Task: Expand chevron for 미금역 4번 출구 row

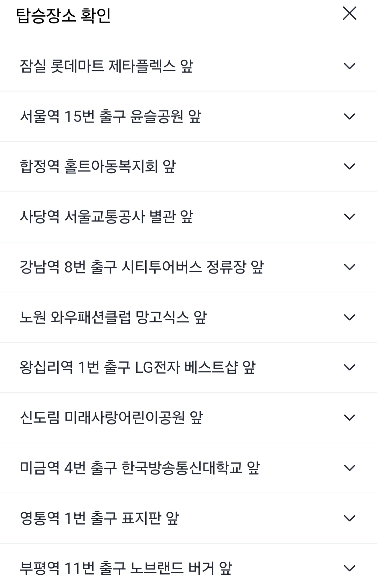Action: (x=349, y=468)
